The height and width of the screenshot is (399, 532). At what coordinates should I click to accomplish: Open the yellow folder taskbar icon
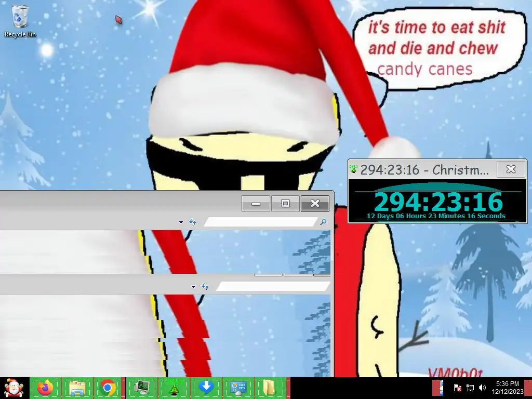point(269,388)
